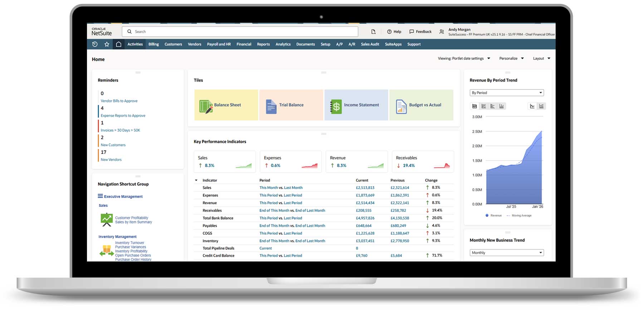Click the Feedback speech bubble icon

click(x=411, y=32)
